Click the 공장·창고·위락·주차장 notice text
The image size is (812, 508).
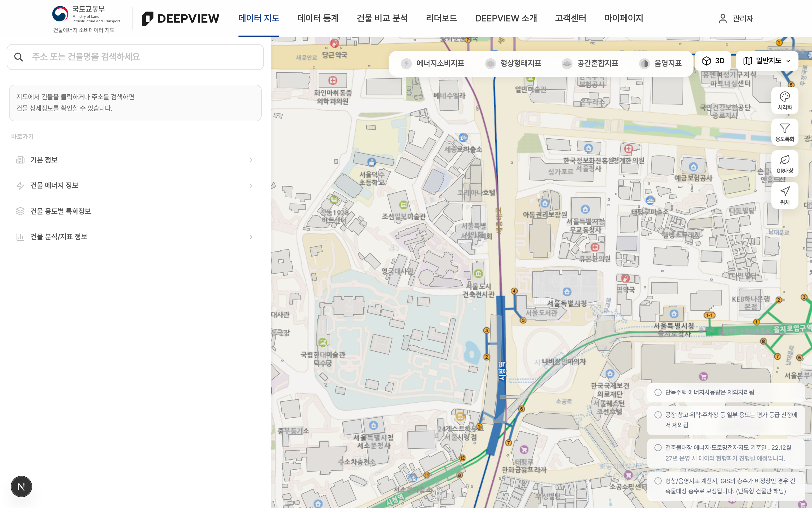click(x=731, y=420)
